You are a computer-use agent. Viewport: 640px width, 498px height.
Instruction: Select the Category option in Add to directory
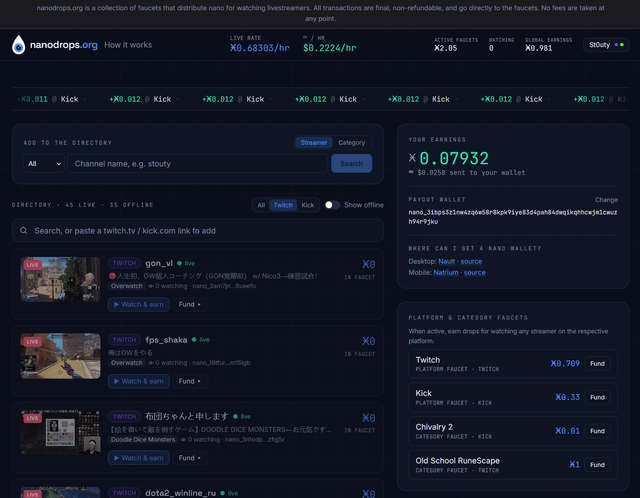click(351, 142)
